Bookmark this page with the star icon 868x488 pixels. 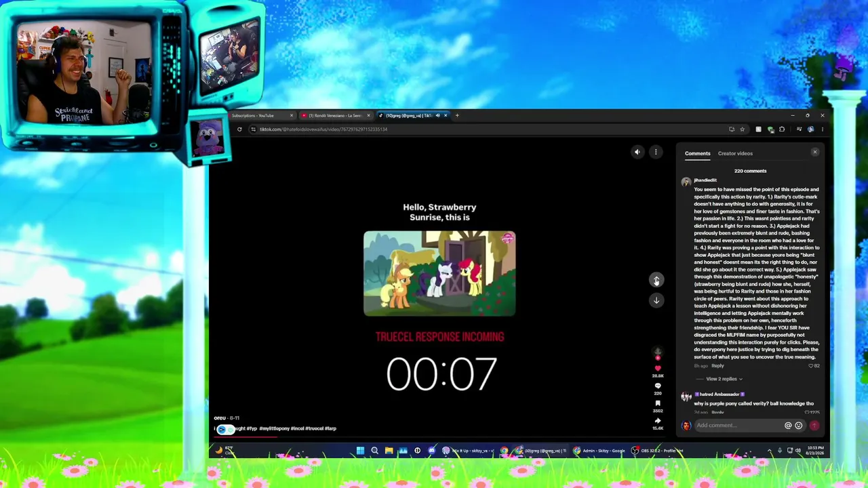click(742, 129)
